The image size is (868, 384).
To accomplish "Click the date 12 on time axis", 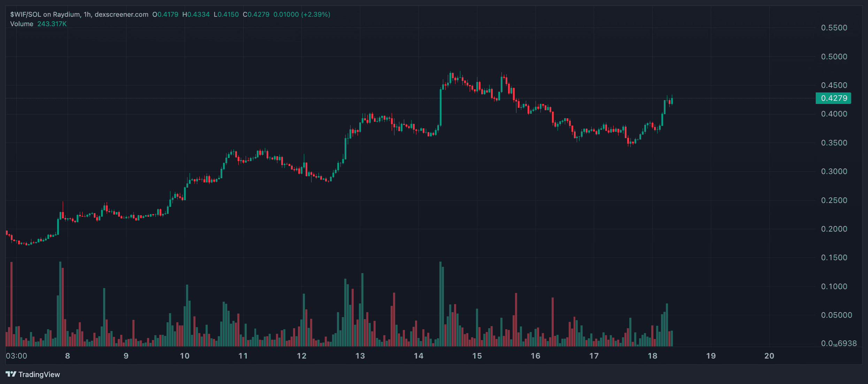I will (301, 356).
